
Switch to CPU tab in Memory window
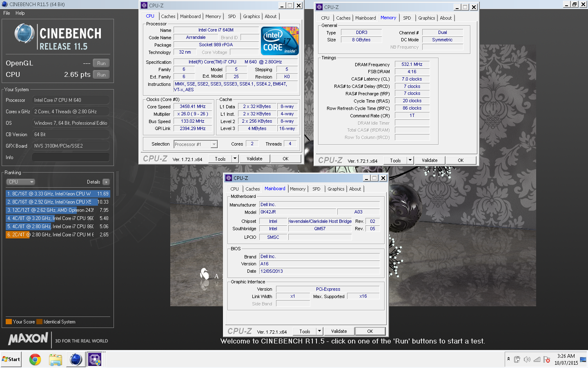click(325, 18)
